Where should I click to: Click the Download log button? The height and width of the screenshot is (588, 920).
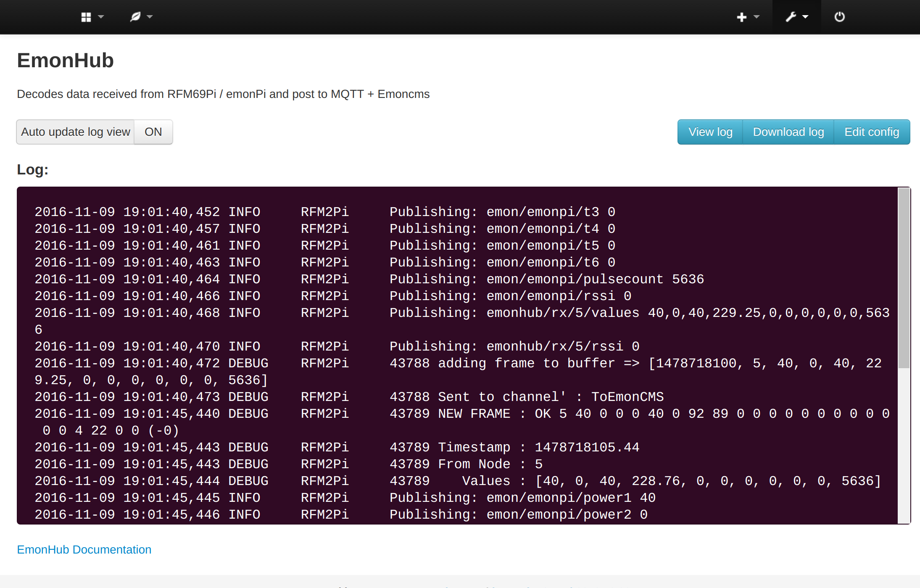[x=788, y=132]
